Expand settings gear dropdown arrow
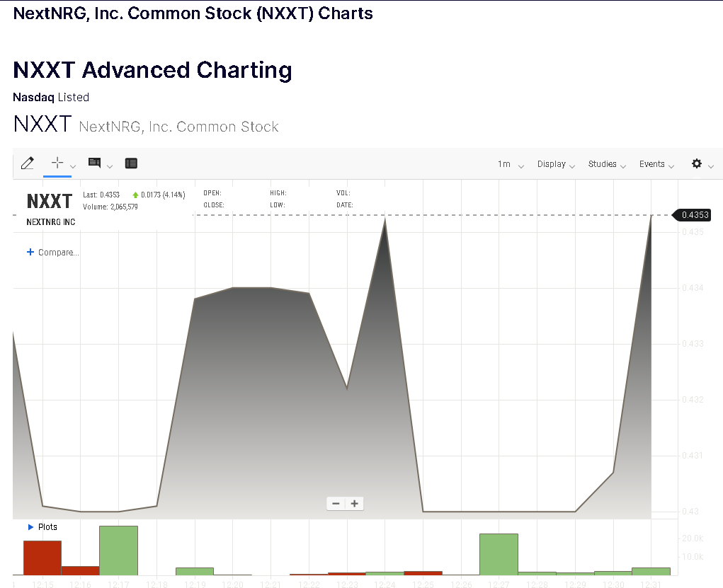723x588 pixels. coord(711,166)
